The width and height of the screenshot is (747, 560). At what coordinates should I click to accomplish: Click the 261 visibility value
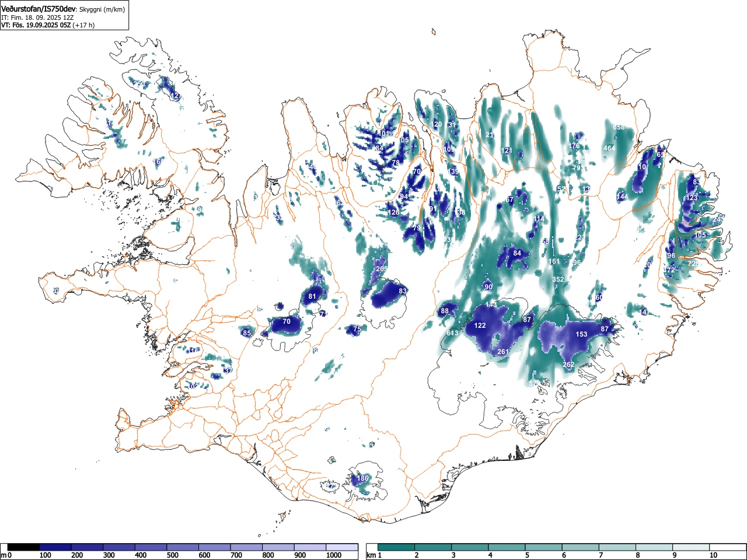[x=503, y=352]
